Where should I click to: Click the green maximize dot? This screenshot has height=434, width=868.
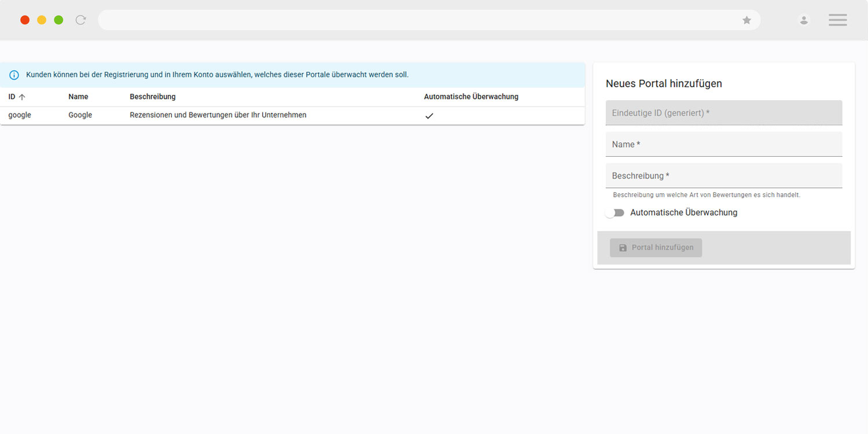click(x=58, y=20)
